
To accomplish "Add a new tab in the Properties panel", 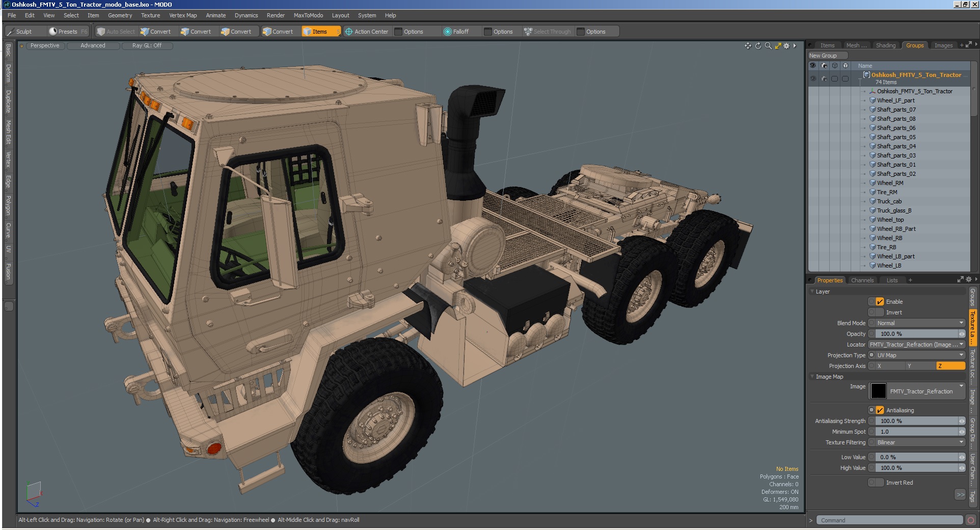I will (910, 280).
